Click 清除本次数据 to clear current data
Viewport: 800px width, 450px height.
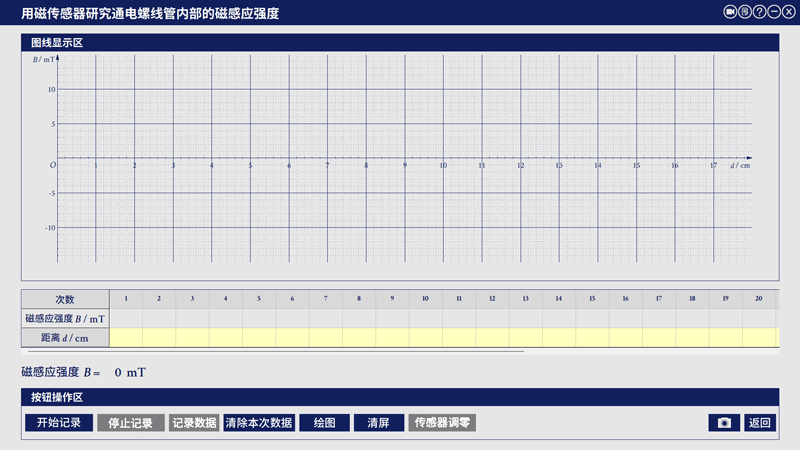pyautogui.click(x=259, y=423)
